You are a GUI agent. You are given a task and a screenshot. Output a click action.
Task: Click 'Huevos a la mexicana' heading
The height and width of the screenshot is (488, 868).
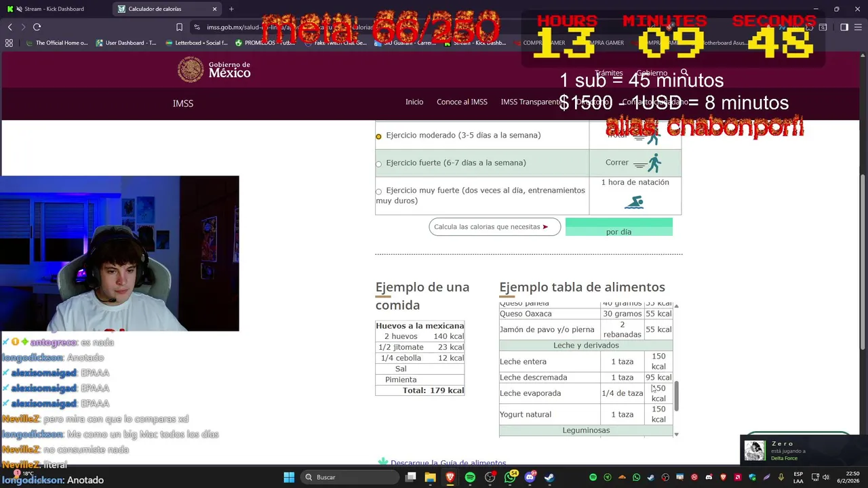pos(420,326)
